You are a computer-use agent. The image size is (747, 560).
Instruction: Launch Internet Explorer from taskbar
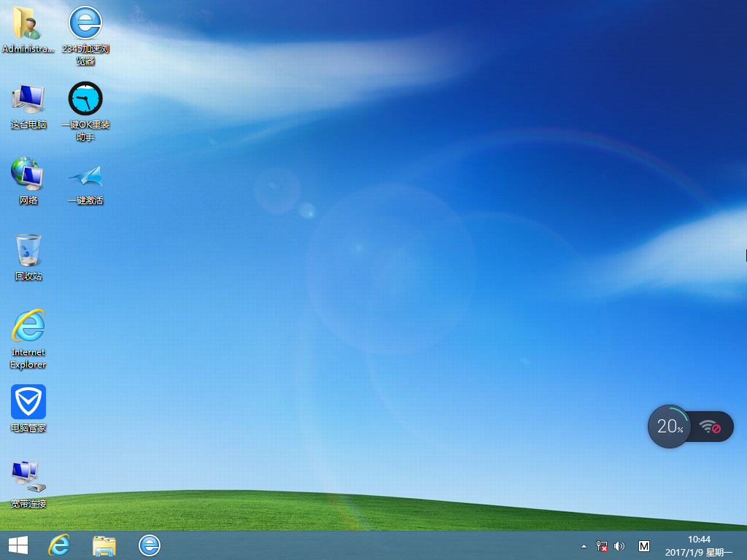pyautogui.click(x=59, y=545)
